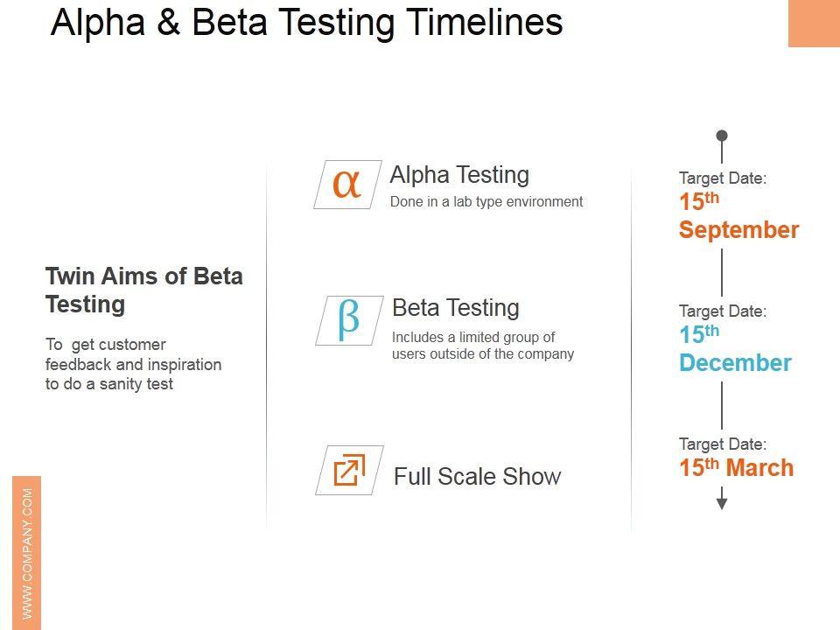Click the 15th September target date
840x630 pixels.
click(x=738, y=216)
